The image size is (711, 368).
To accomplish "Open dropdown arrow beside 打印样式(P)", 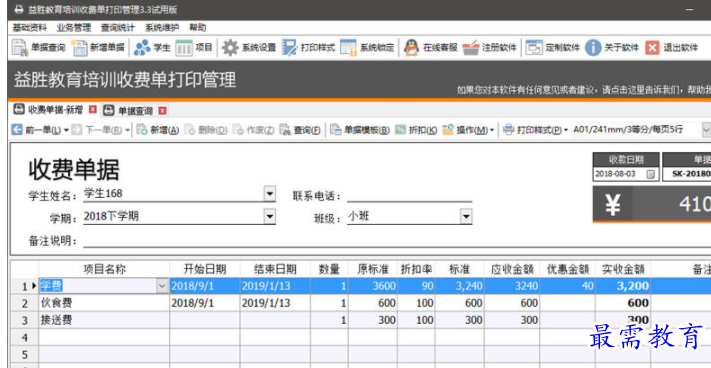I will (x=566, y=131).
